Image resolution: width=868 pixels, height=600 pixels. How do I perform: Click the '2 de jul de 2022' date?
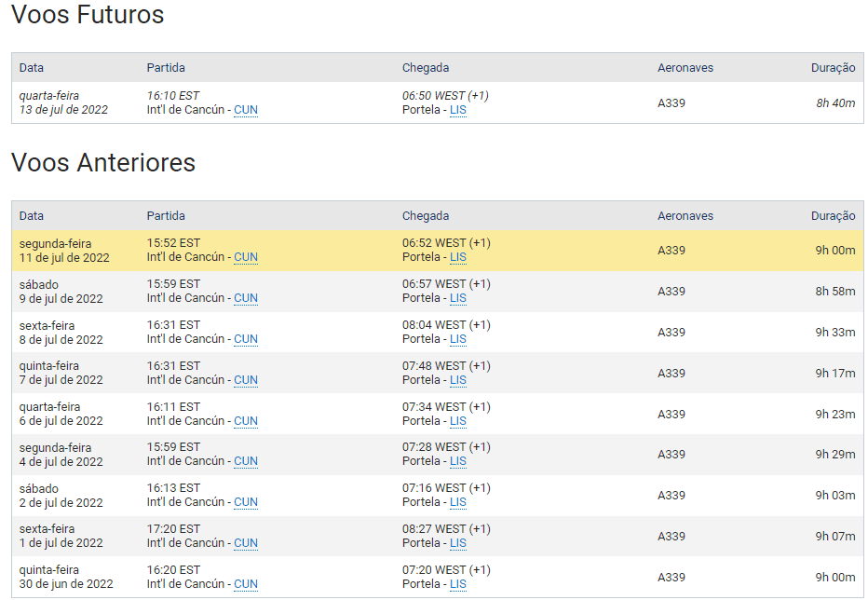pyautogui.click(x=61, y=502)
